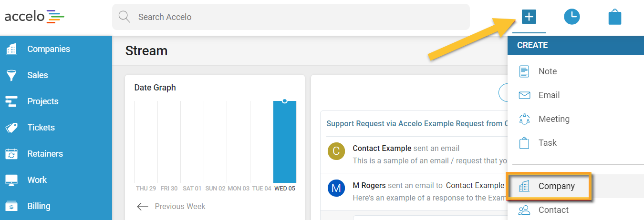The image size is (644, 220).
Task: Click the Billing icon in sidebar
Action: (11, 206)
